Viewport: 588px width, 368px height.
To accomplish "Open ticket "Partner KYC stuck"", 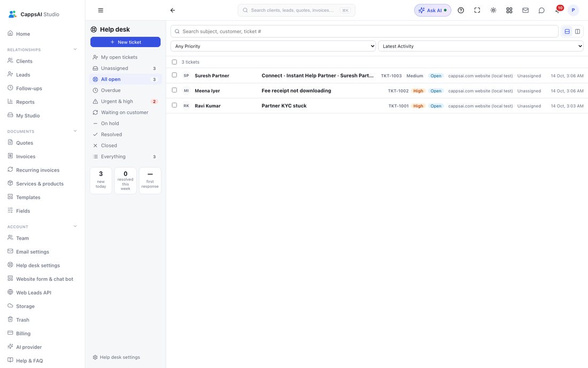I will pos(284,106).
